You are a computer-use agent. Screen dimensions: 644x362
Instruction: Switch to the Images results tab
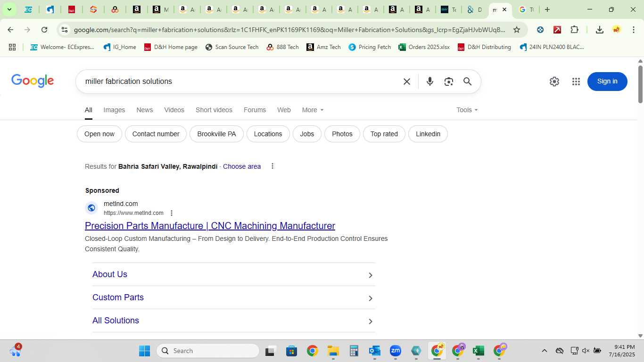pyautogui.click(x=114, y=110)
